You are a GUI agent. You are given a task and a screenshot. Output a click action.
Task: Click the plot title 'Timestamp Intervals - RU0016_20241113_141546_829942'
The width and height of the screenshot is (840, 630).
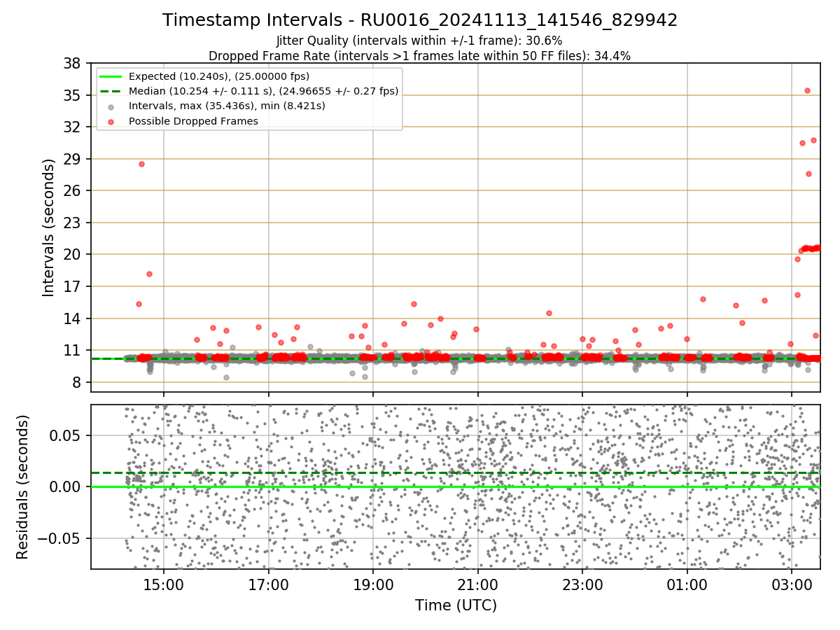tap(420, 20)
